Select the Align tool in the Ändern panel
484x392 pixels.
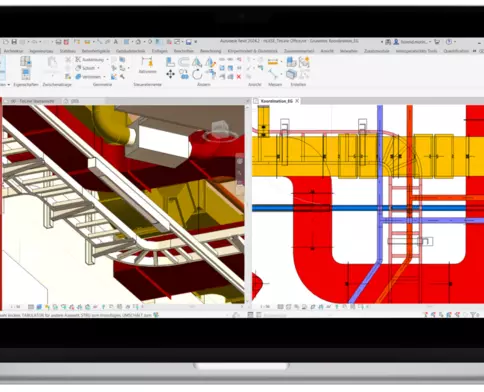tap(170, 62)
